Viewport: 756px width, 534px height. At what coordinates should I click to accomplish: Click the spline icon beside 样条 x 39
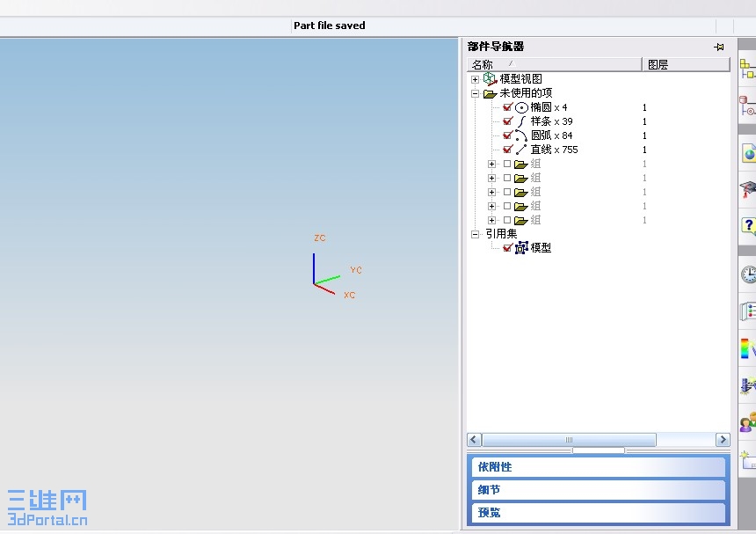coord(521,121)
